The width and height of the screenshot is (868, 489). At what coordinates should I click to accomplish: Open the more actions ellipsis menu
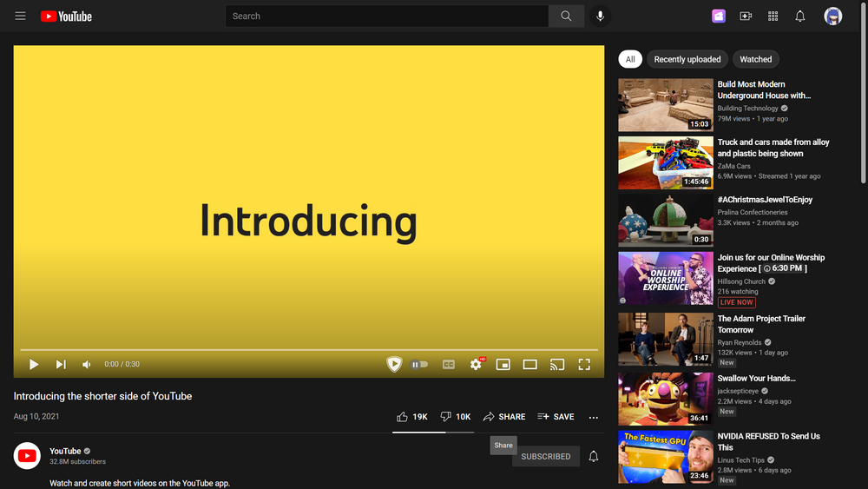(594, 417)
